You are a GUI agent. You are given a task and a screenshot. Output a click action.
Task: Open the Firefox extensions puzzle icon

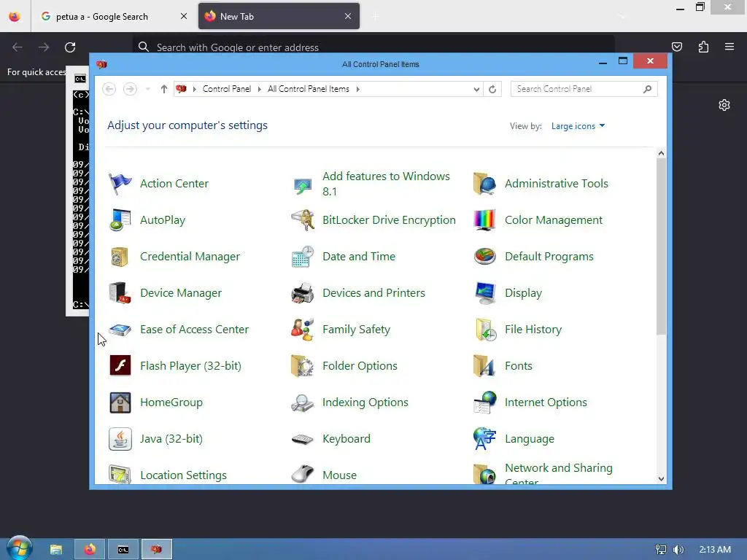[x=703, y=47]
